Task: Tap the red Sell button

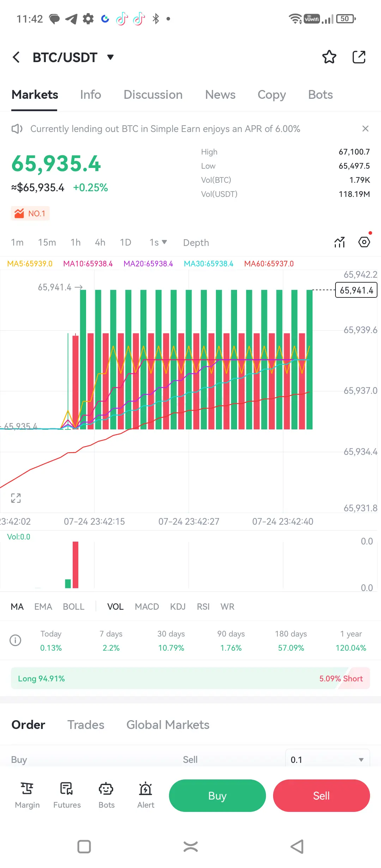Action: (x=321, y=796)
